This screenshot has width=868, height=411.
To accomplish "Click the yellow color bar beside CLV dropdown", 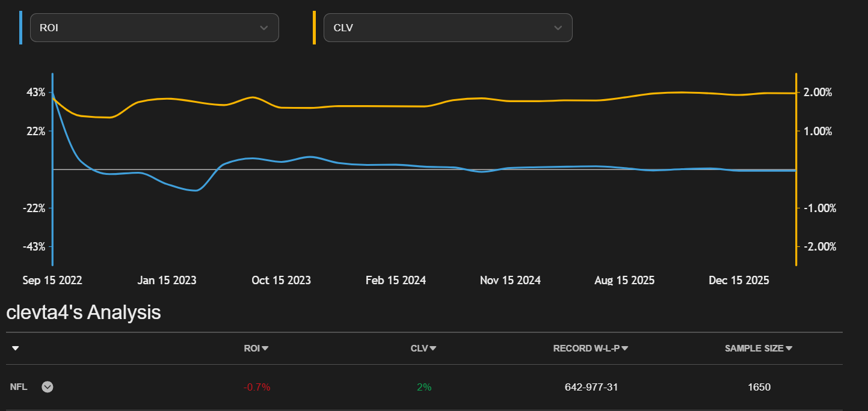I will 314,28.
